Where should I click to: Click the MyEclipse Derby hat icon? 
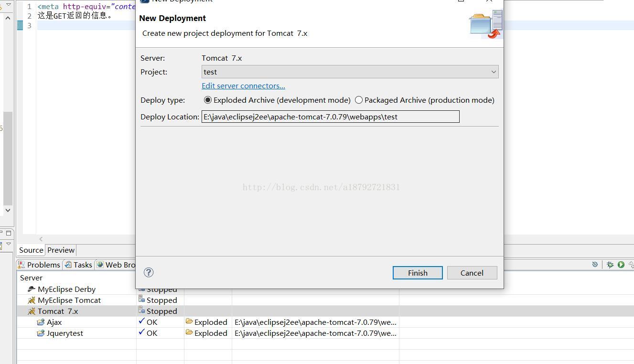click(x=32, y=289)
